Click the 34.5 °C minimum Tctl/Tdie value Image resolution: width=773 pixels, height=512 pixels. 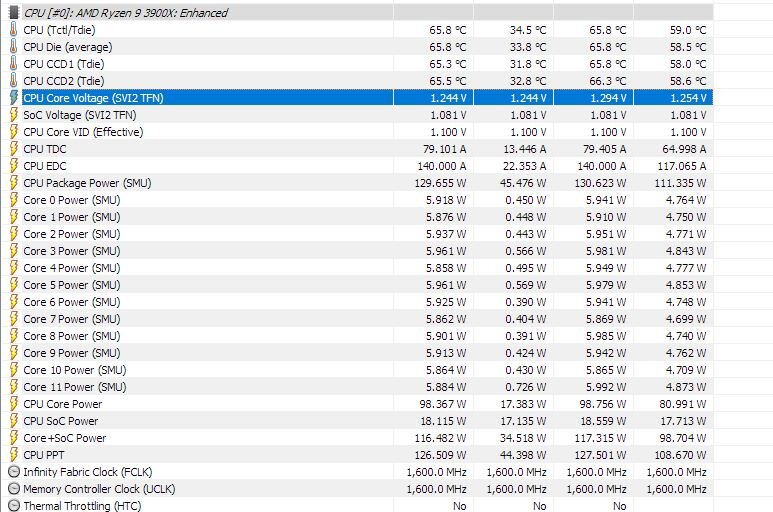[x=527, y=30]
